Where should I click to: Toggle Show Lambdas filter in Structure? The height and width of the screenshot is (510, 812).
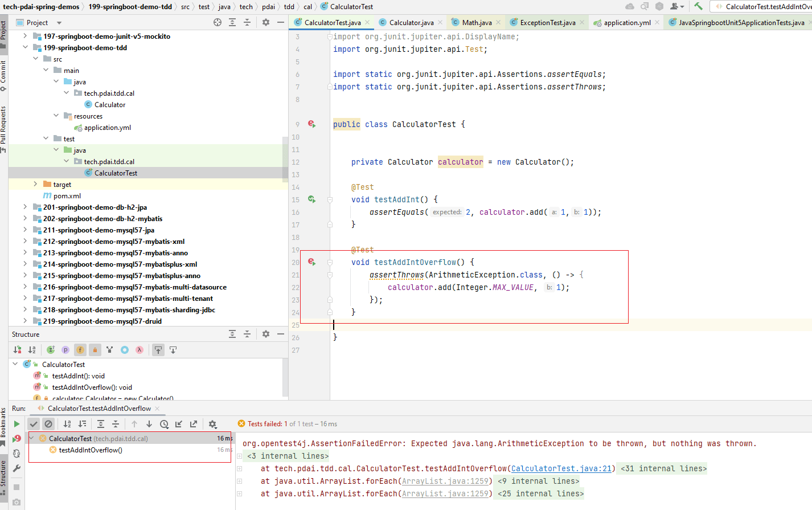[x=140, y=350]
